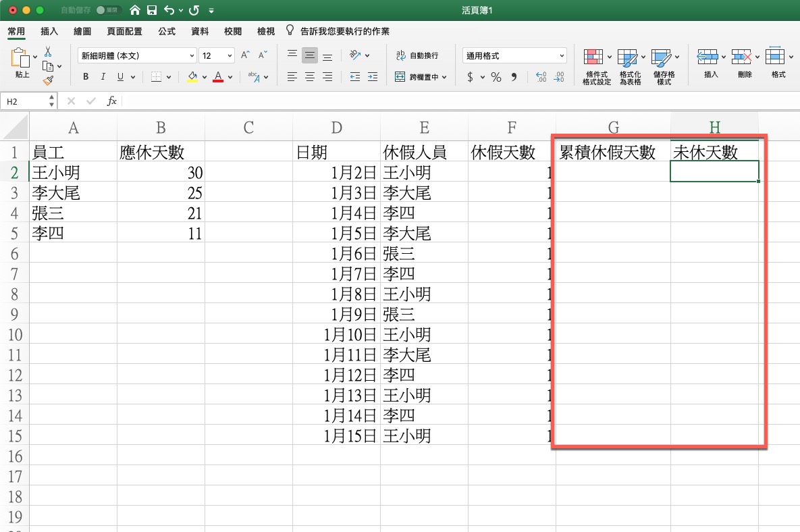Expand the underline style dropdown arrow
This screenshot has height=532, width=800.
pos(132,78)
